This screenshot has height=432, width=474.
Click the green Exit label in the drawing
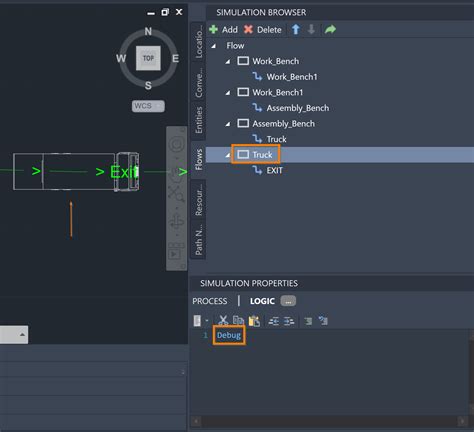[124, 172]
